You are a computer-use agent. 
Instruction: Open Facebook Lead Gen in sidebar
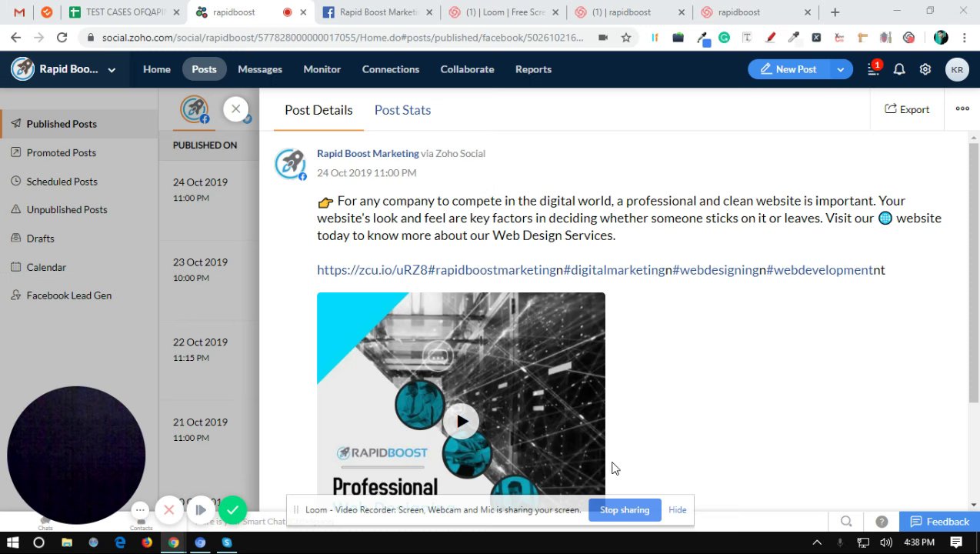pyautogui.click(x=78, y=295)
